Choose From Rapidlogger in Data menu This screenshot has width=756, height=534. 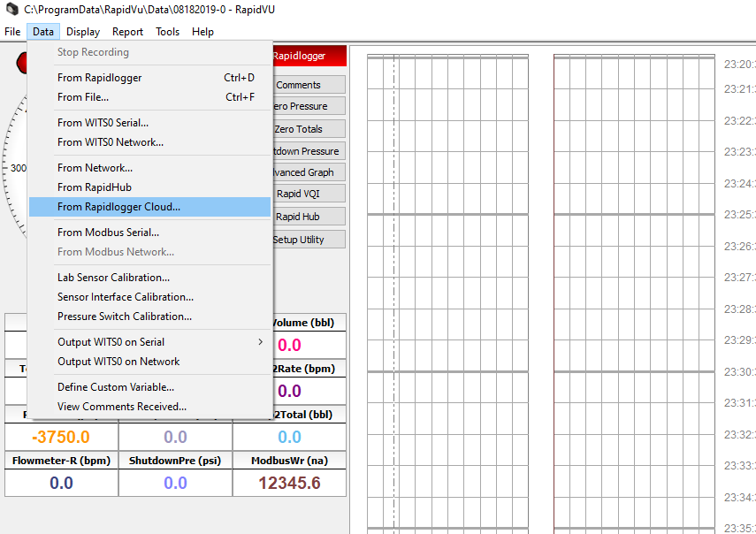pyautogui.click(x=99, y=78)
